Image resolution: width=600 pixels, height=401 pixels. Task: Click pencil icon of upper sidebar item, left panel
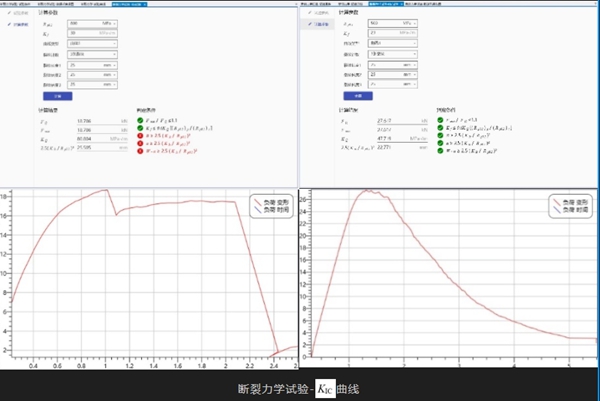pyautogui.click(x=9, y=13)
